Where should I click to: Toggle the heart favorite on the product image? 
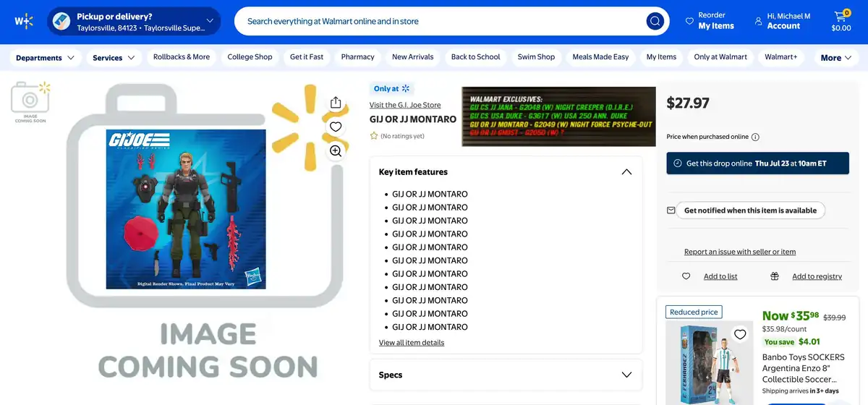pos(336,127)
